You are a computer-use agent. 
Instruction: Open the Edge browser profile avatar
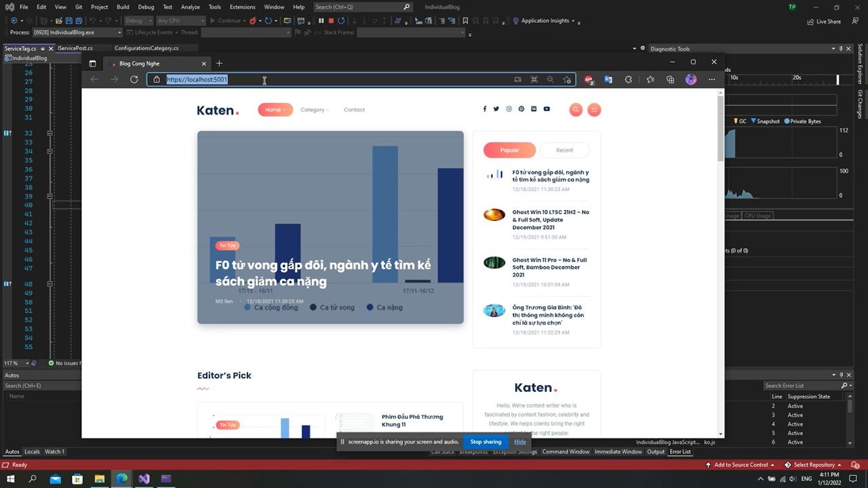691,79
